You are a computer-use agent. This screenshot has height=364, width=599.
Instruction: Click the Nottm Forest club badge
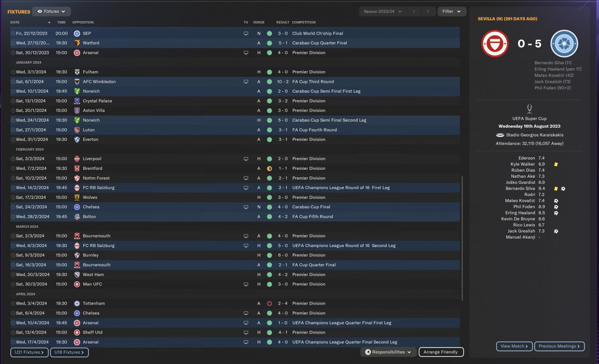(77, 178)
